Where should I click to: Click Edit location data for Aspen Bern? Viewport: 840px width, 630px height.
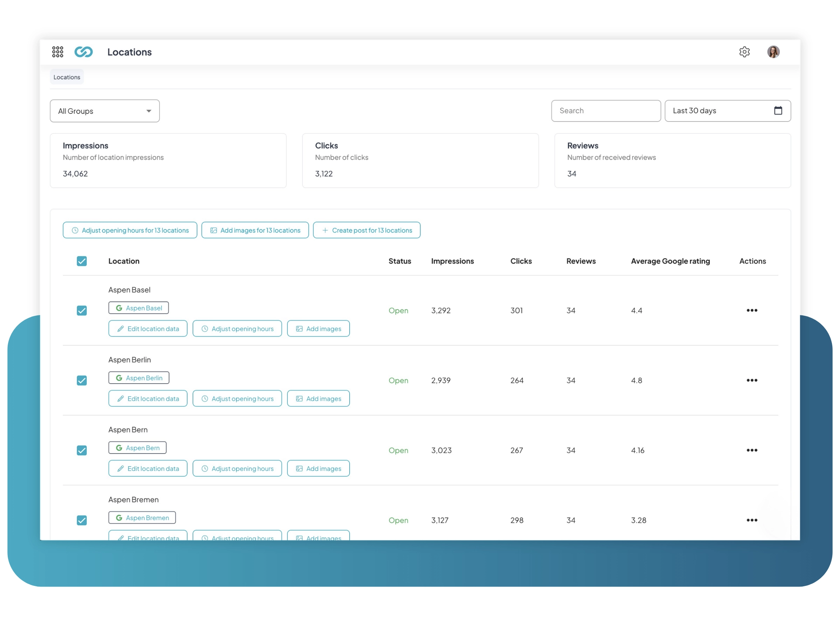148,468
